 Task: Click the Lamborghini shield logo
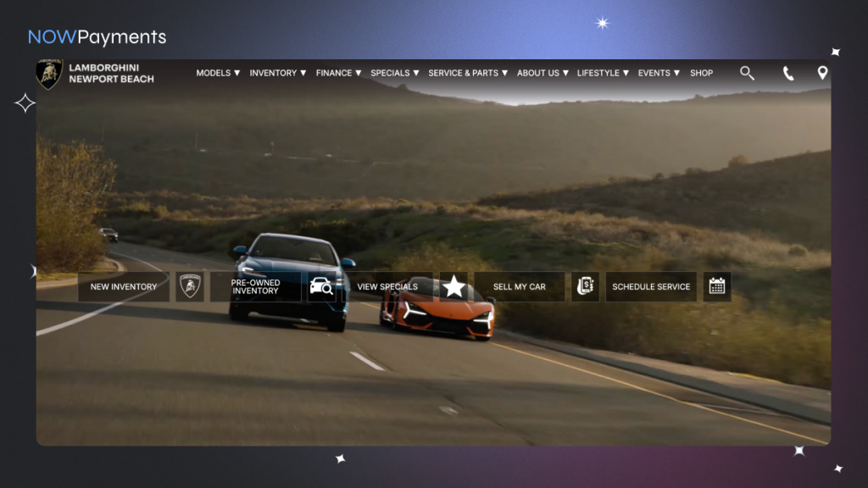click(49, 74)
